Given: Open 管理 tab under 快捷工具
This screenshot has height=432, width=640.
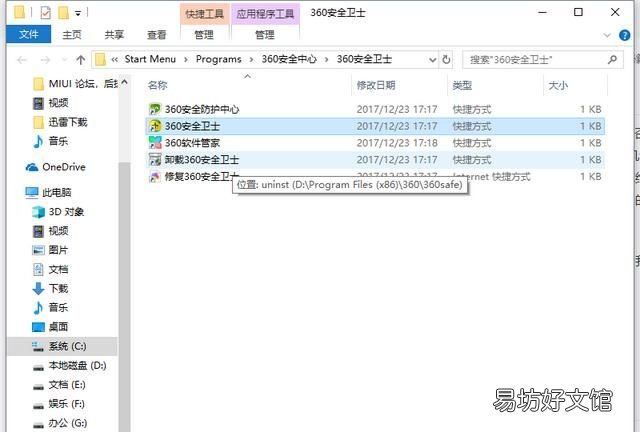Looking at the screenshot, I should pos(204,34).
